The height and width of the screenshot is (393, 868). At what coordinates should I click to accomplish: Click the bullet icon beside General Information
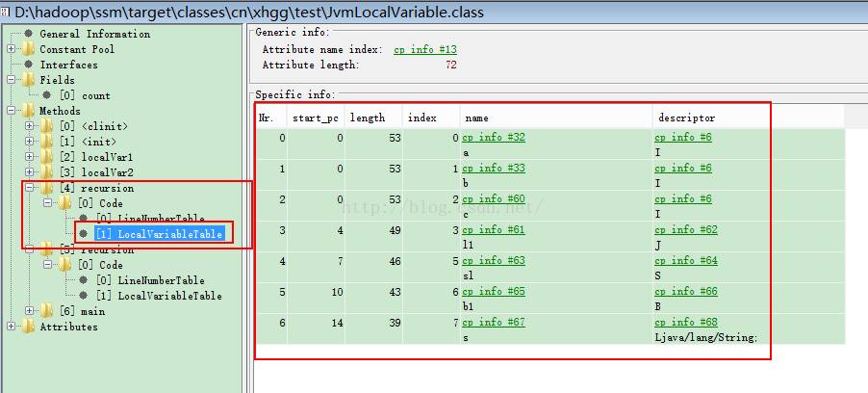click(28, 34)
